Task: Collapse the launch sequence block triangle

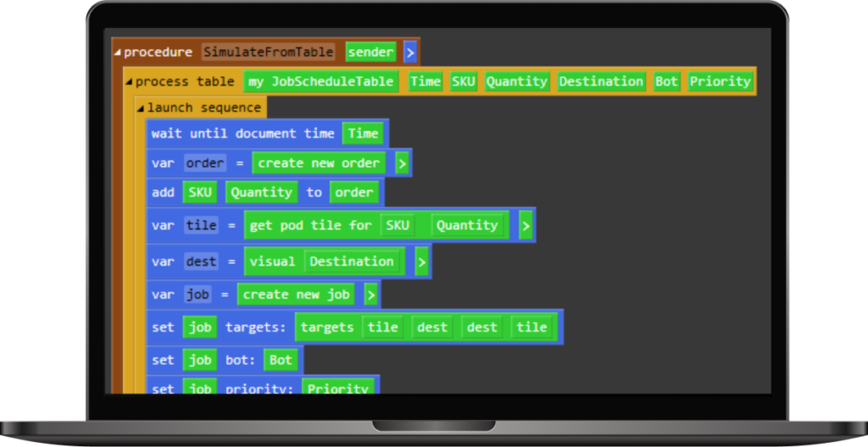Action: point(141,108)
